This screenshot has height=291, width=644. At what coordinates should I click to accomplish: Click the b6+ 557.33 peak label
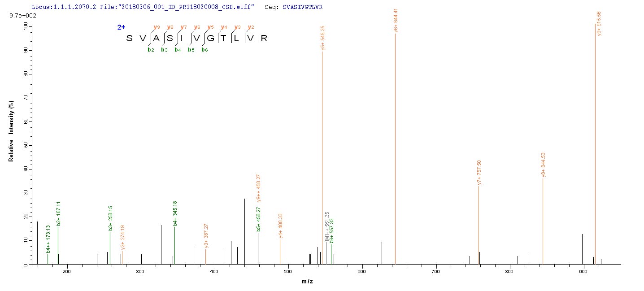[x=332, y=231]
